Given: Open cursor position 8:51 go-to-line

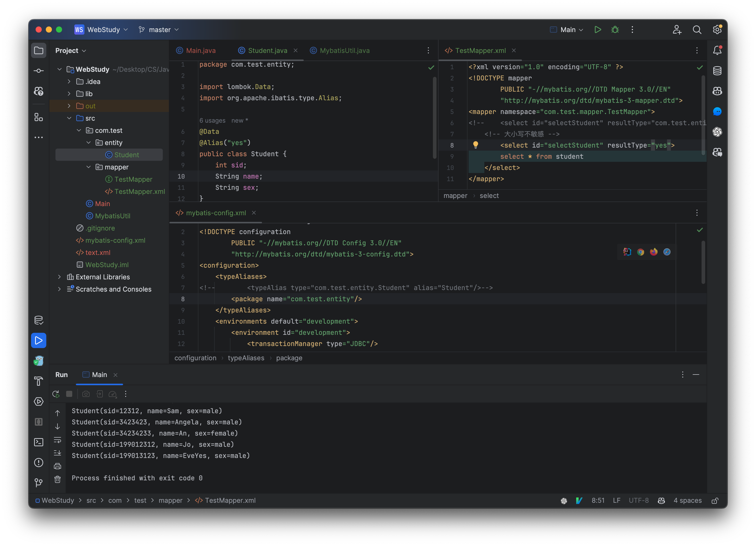Looking at the screenshot, I should 598,501.
